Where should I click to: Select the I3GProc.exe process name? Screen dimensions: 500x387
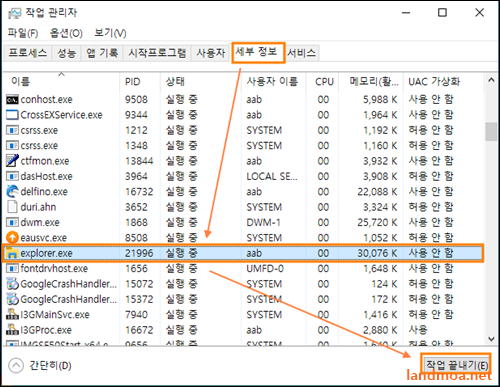46,330
